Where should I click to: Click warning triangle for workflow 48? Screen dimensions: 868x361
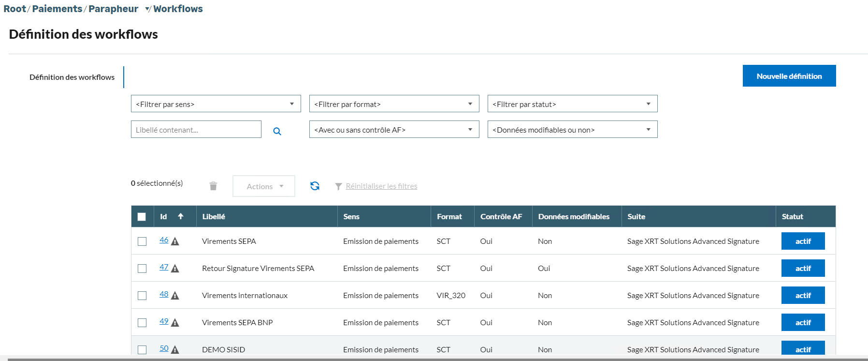tap(175, 296)
